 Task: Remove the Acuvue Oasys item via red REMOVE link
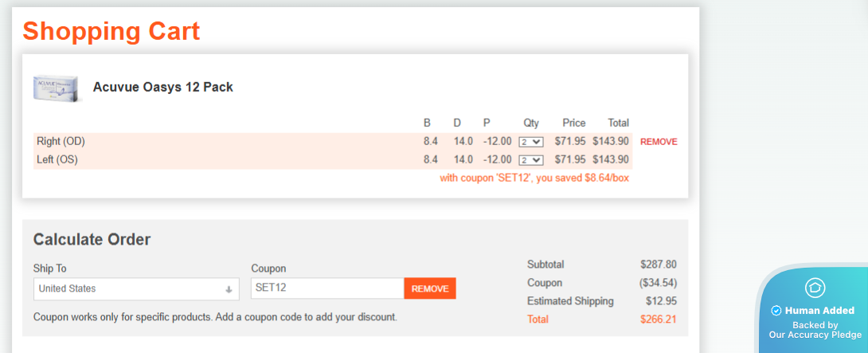click(659, 142)
